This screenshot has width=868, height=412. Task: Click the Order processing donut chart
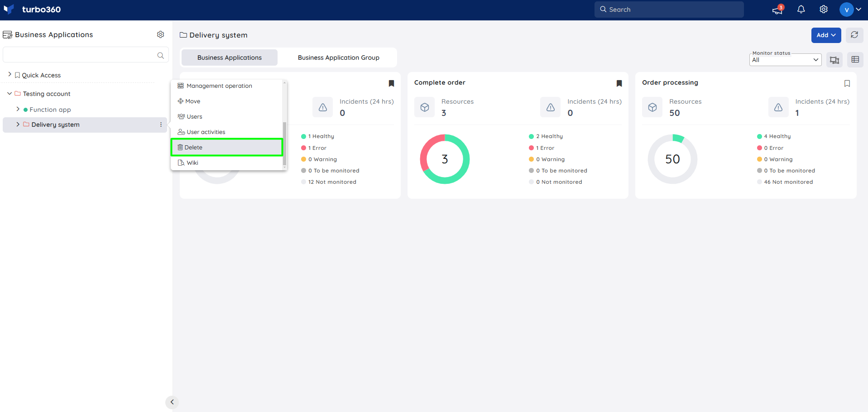tap(672, 159)
